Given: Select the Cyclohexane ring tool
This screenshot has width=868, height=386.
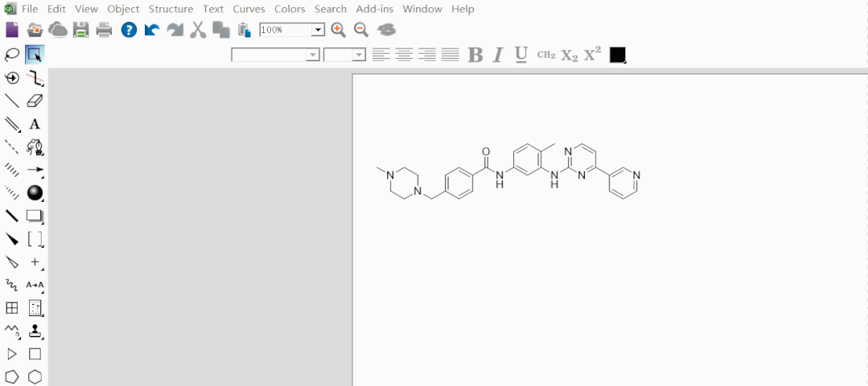Looking at the screenshot, I should tap(35, 376).
